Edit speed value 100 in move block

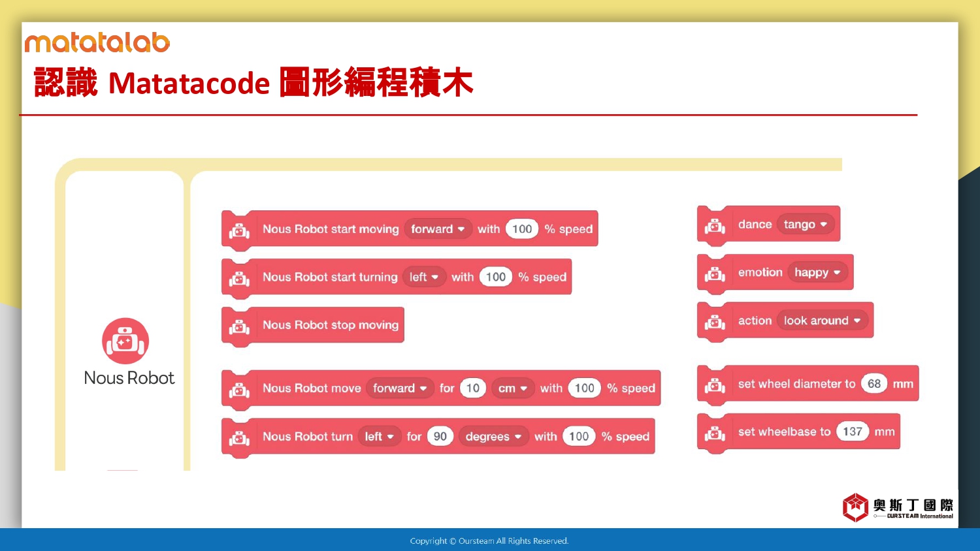click(585, 388)
